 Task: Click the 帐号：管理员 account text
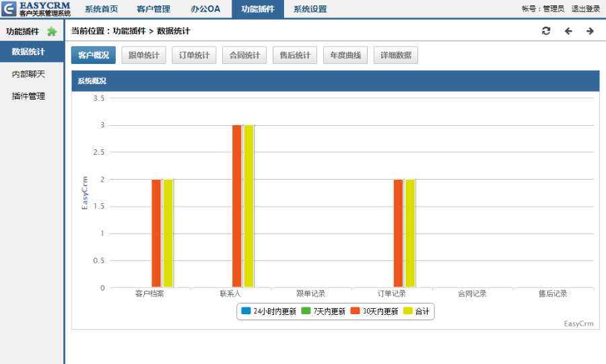tap(543, 9)
